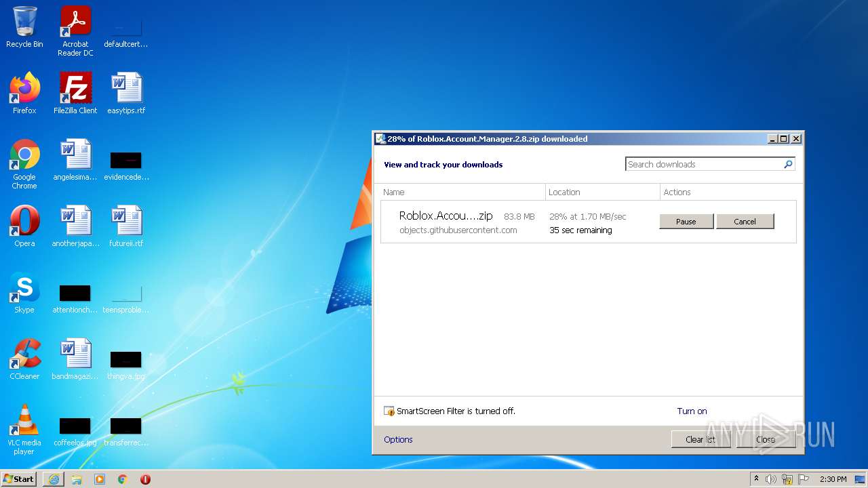The image size is (868, 488).
Task: Open the Action Center flag icon
Action: 804,479
